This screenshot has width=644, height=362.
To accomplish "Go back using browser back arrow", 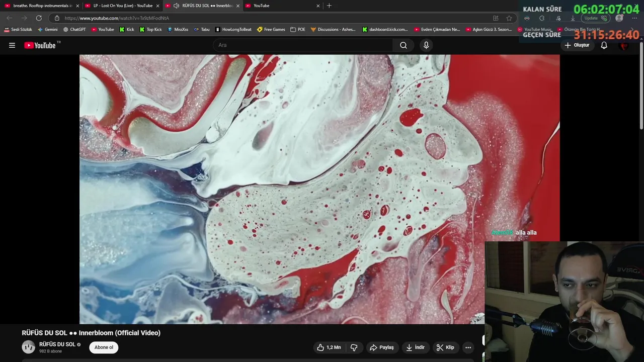I will (9, 18).
